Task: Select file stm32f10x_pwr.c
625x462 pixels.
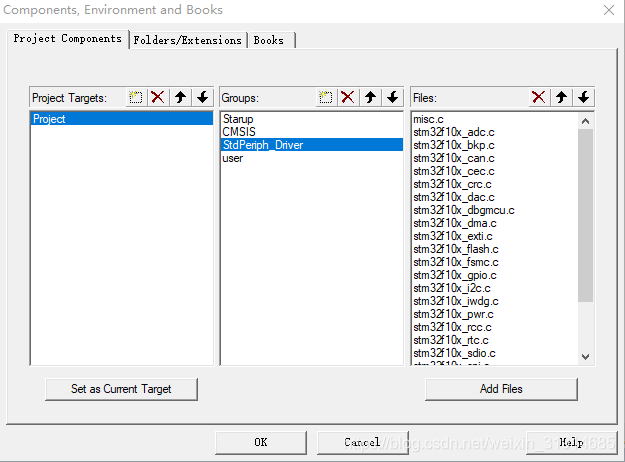Action: click(x=495, y=314)
